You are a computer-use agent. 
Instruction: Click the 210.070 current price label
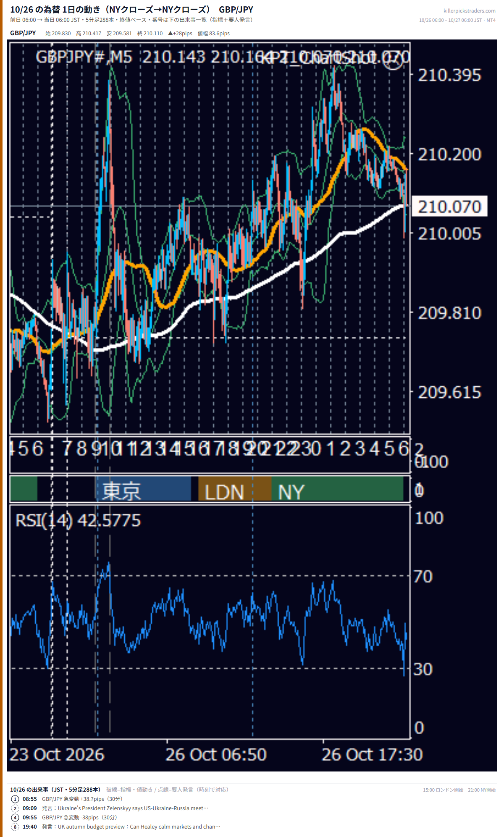449,207
